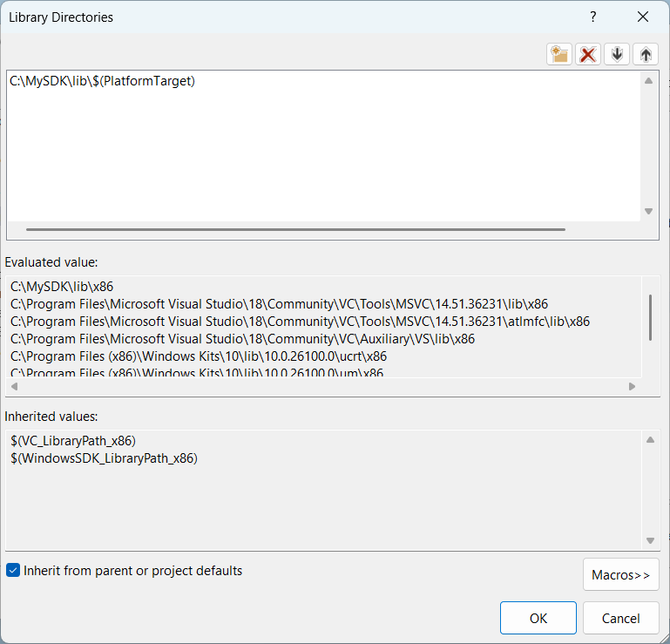The height and width of the screenshot is (644, 670).
Task: Click the edit list scroll-down arrow
Action: [648, 211]
